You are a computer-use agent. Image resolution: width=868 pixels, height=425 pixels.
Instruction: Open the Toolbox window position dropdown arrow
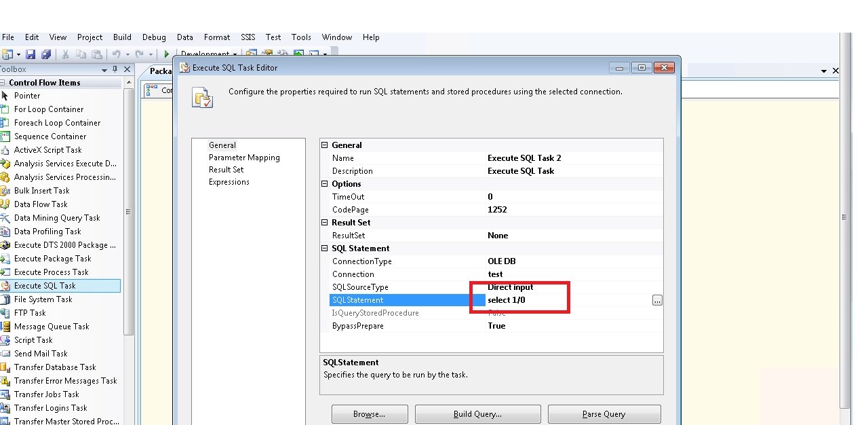(104, 70)
